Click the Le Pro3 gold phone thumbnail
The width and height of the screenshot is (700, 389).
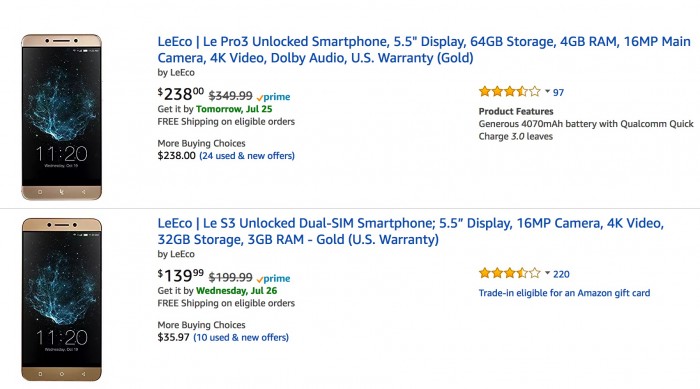pos(62,117)
